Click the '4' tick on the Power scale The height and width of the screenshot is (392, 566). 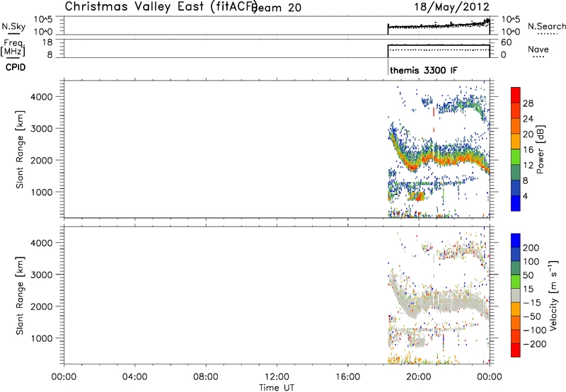[525, 196]
